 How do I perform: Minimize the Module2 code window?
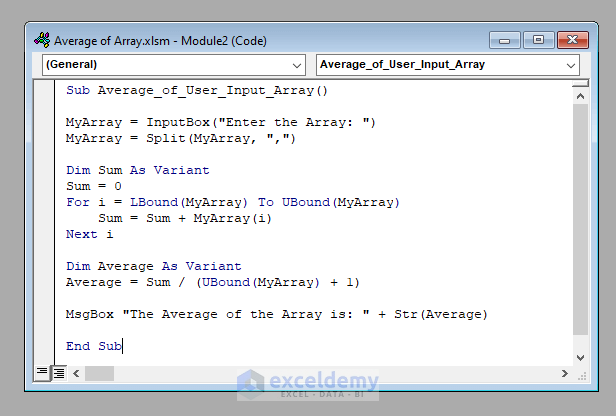(x=505, y=40)
